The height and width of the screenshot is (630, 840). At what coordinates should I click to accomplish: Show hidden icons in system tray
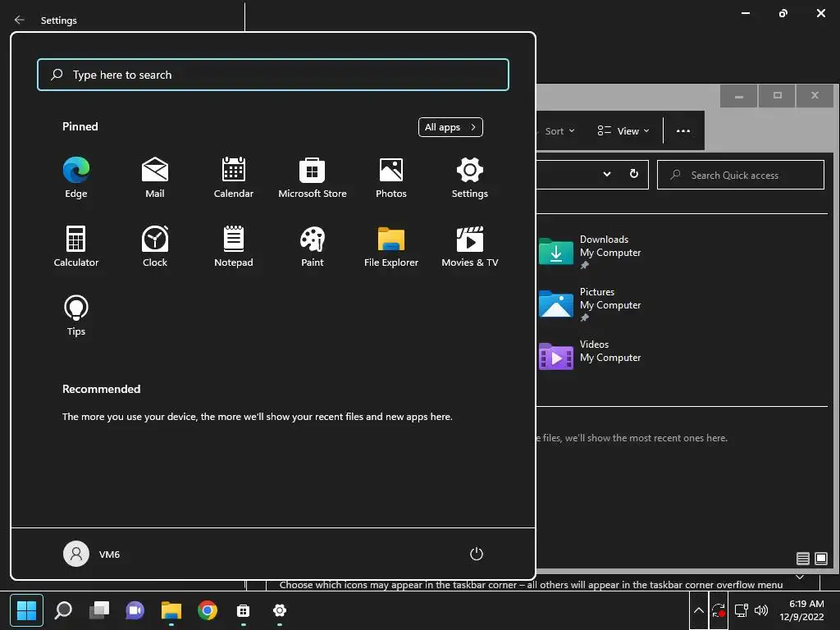[x=699, y=610]
